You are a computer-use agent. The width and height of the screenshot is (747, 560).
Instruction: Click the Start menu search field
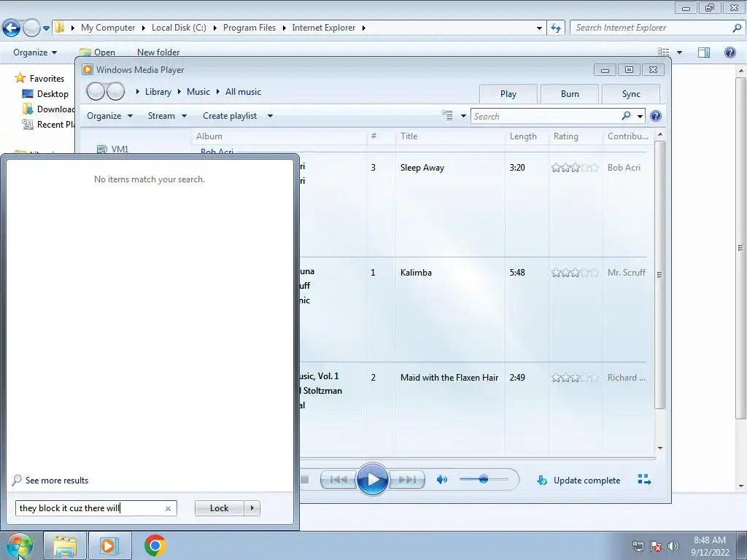[x=96, y=508]
